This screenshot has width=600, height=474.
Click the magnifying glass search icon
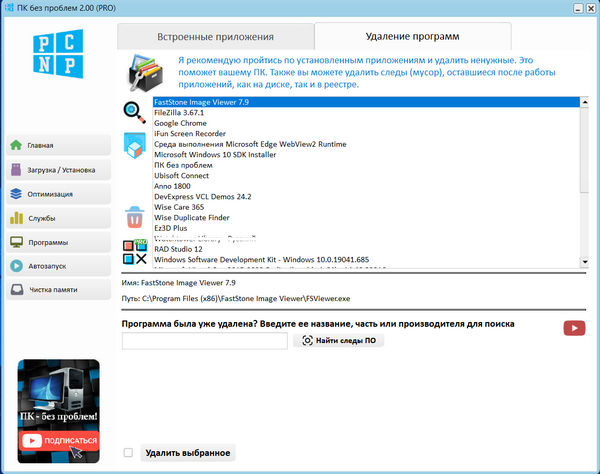pyautogui.click(x=134, y=111)
